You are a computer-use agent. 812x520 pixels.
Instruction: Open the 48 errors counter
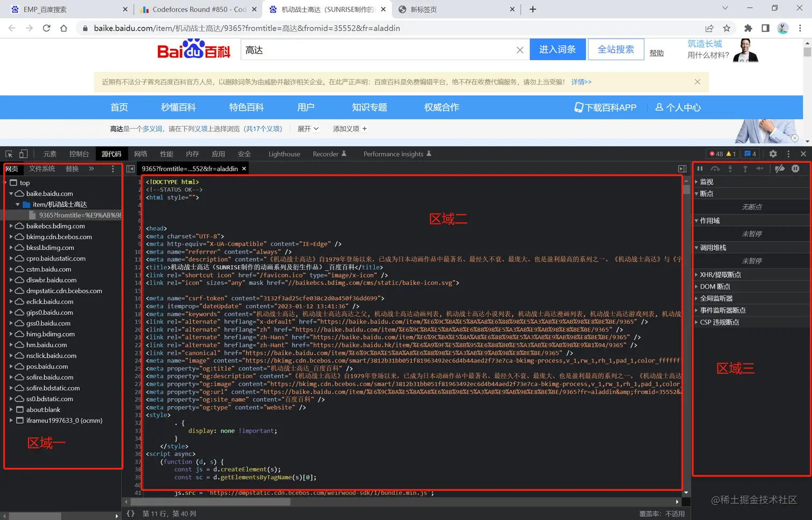coord(716,154)
